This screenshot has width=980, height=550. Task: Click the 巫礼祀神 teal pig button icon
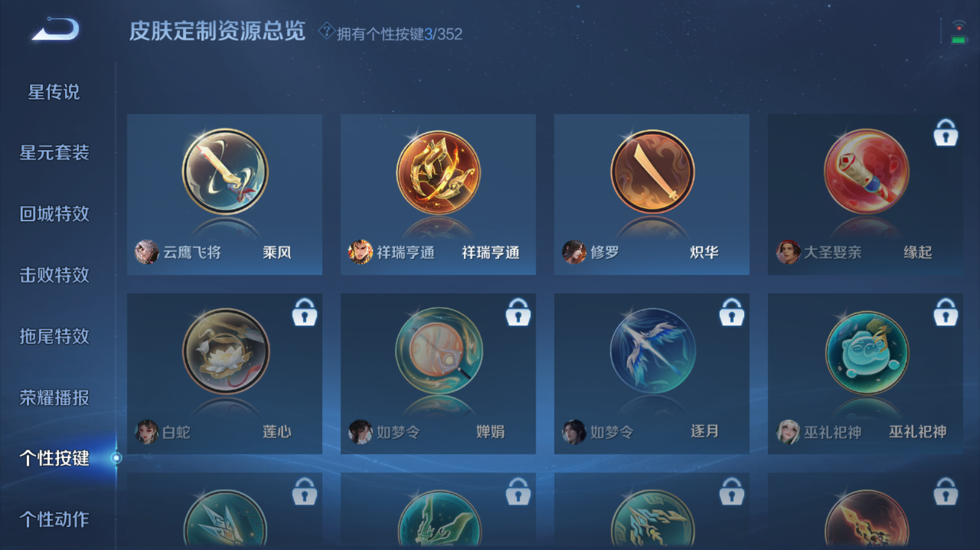click(866, 352)
